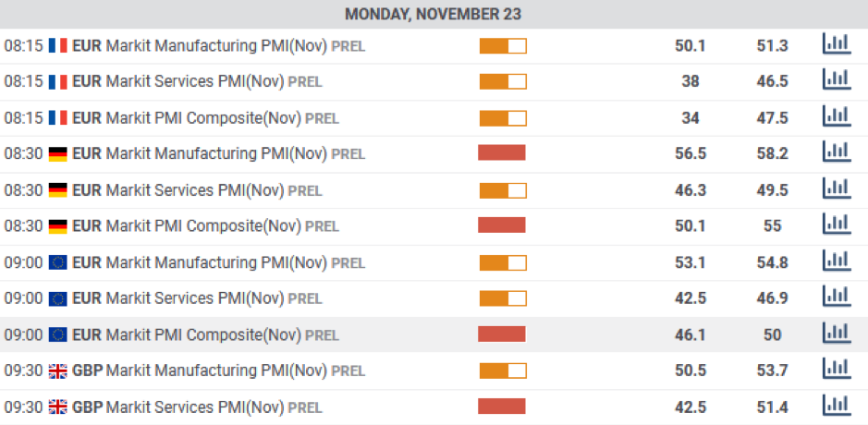
Task: Show chart for GBP Markit Services PMI
Action: 837,405
